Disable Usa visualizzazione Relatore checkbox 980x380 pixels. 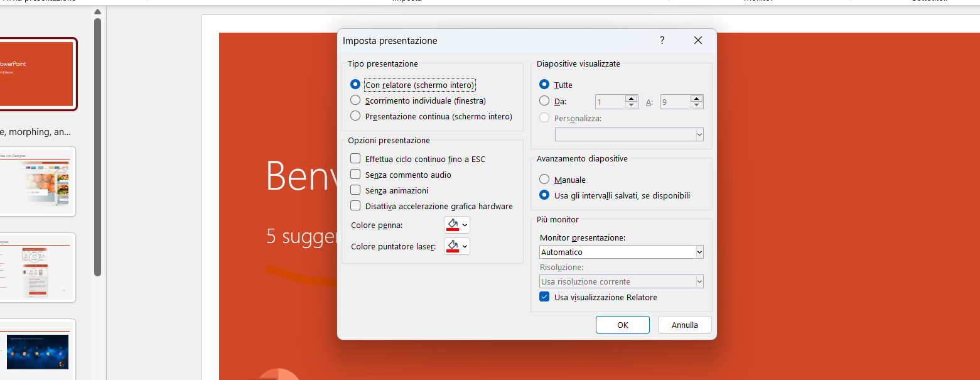[x=544, y=297]
